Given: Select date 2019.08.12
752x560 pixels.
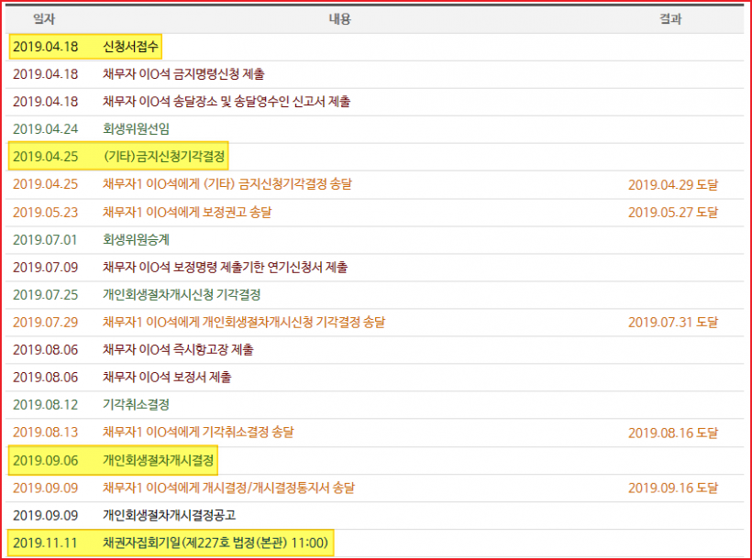Looking at the screenshot, I should click(45, 405).
